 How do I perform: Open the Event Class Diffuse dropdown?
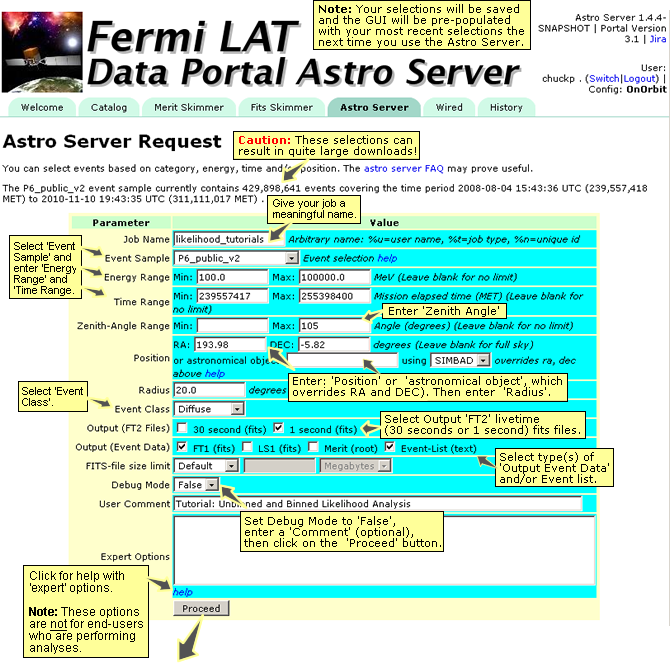[x=209, y=409]
